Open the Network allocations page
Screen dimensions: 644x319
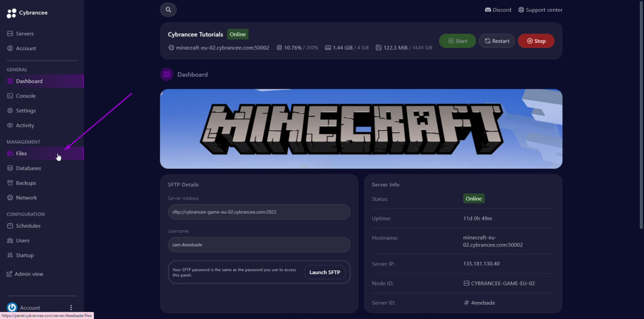tap(26, 197)
